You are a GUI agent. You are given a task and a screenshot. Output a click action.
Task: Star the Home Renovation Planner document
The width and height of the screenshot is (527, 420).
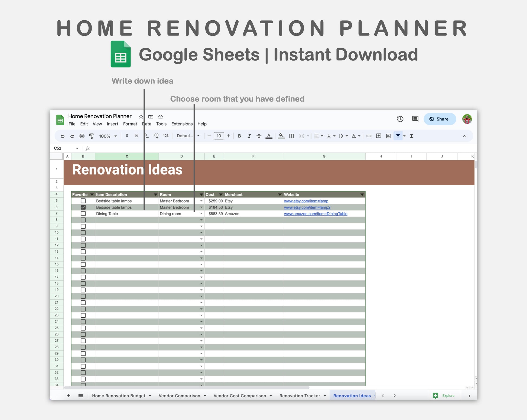pyautogui.click(x=141, y=116)
